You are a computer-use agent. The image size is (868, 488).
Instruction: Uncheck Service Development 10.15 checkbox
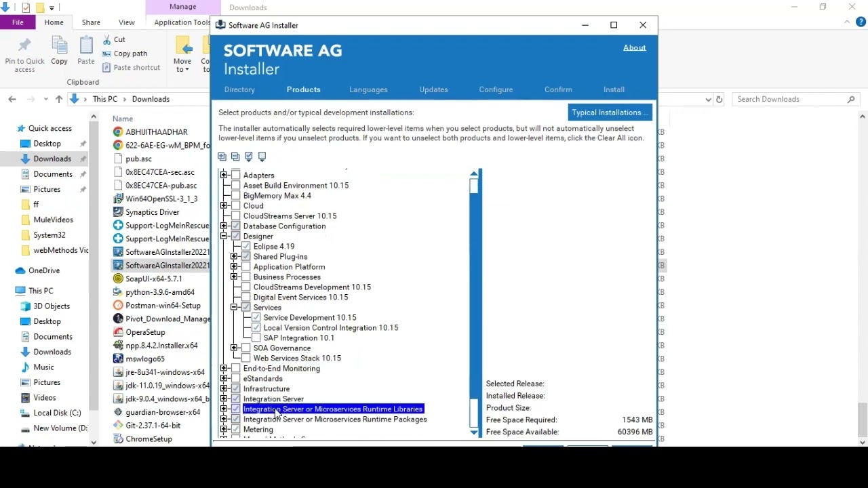coord(256,318)
